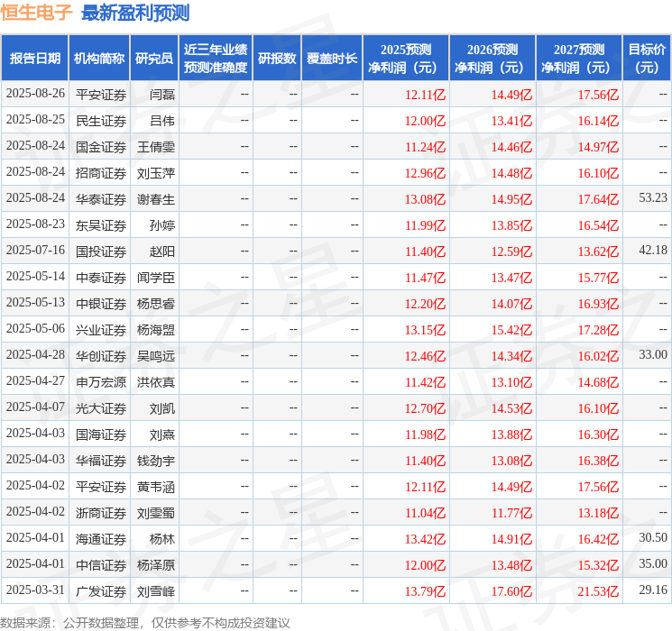Screen dimensions: 672x631
Task: Click the 覆盖时长 column header
Action: coord(332,59)
